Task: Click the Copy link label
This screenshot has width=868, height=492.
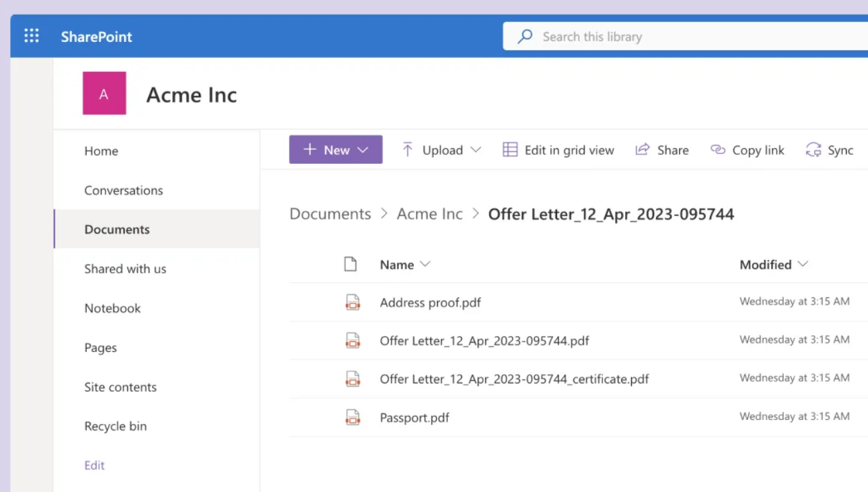Action: pos(759,150)
